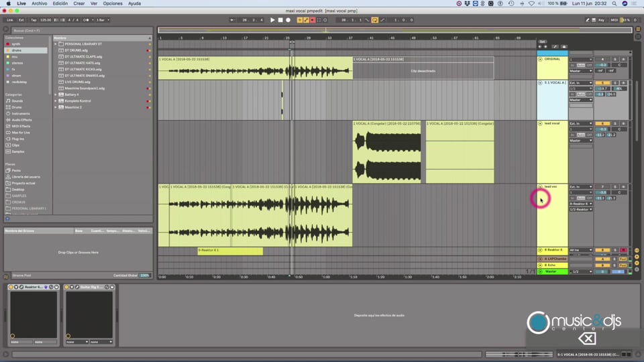
Task: Select the B-Reaktor 6 1 clip
Action: [x=230, y=251]
